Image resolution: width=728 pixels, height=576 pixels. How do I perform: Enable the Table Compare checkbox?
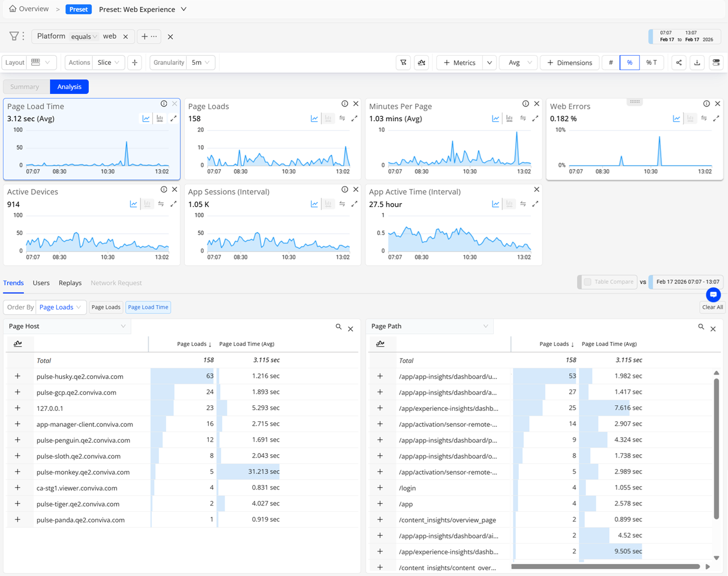[x=588, y=282]
